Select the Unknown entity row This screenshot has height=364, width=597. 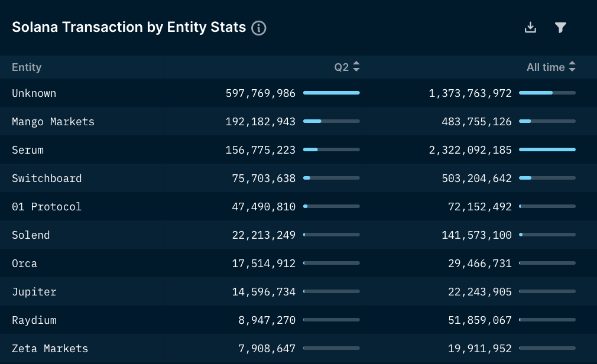coord(34,93)
